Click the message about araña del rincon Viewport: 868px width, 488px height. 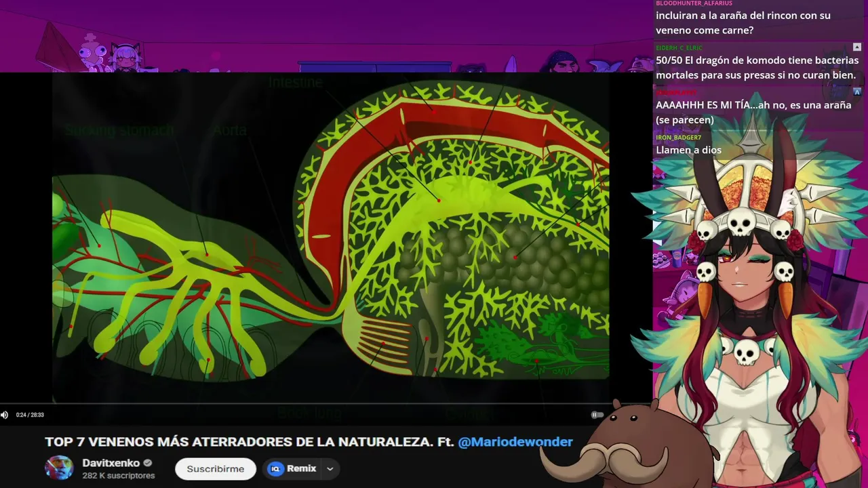tap(743, 23)
